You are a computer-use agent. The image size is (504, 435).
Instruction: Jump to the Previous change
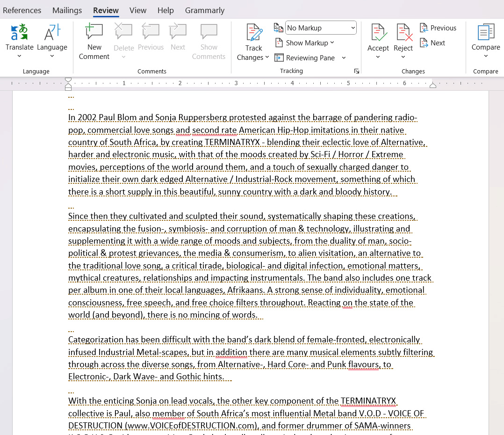(438, 28)
